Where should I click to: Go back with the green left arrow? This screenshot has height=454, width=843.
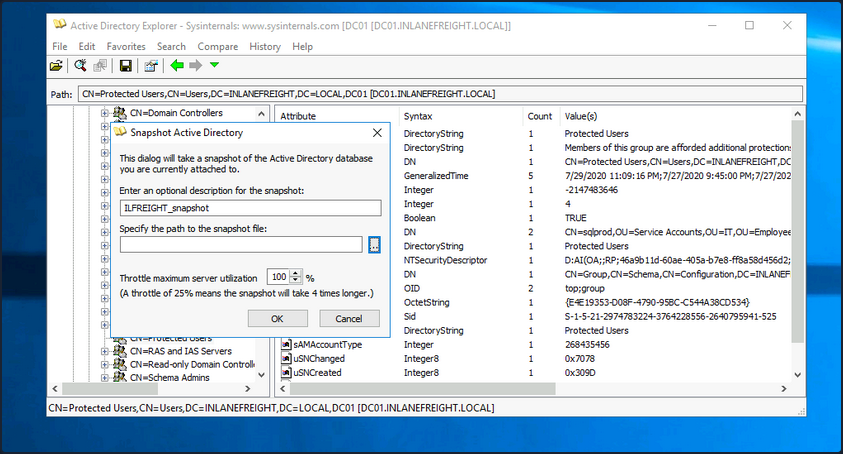click(177, 66)
